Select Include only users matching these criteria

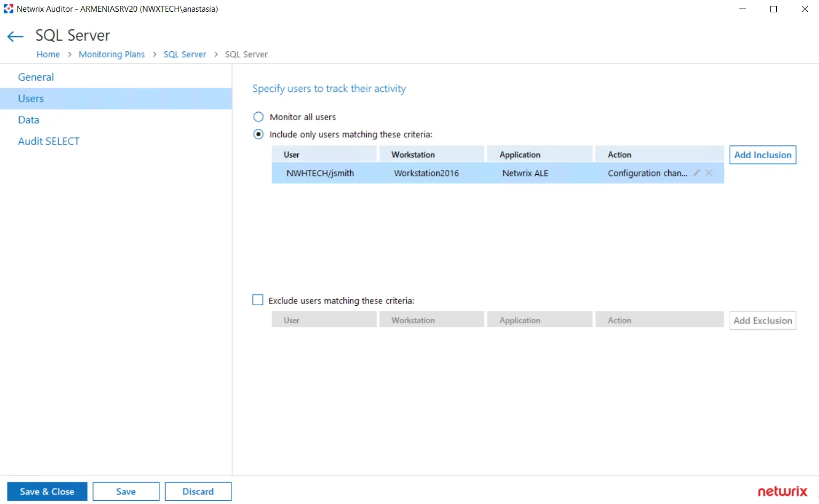(x=258, y=134)
